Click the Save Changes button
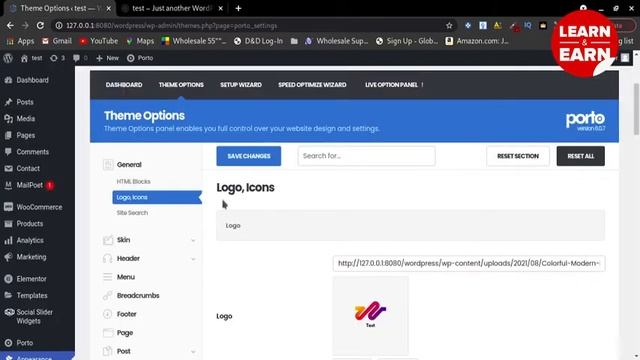Image resolution: width=640 pixels, height=360 pixels. 249,156
